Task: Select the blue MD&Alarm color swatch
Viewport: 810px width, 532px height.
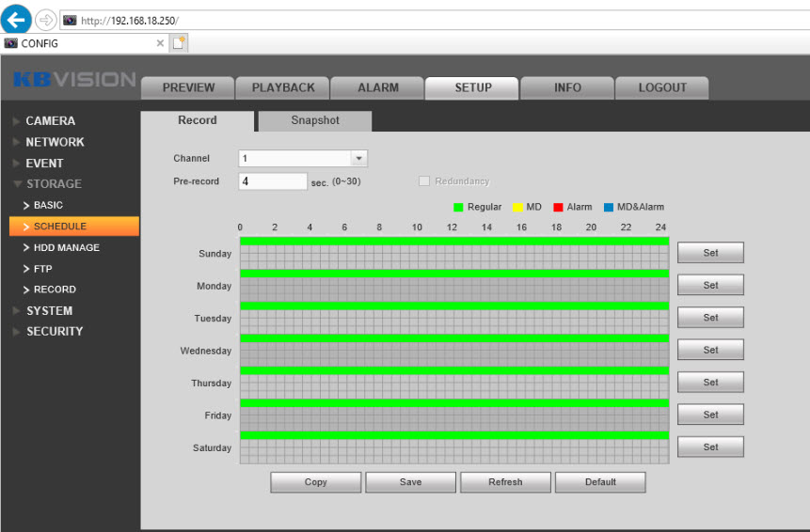Action: [609, 208]
